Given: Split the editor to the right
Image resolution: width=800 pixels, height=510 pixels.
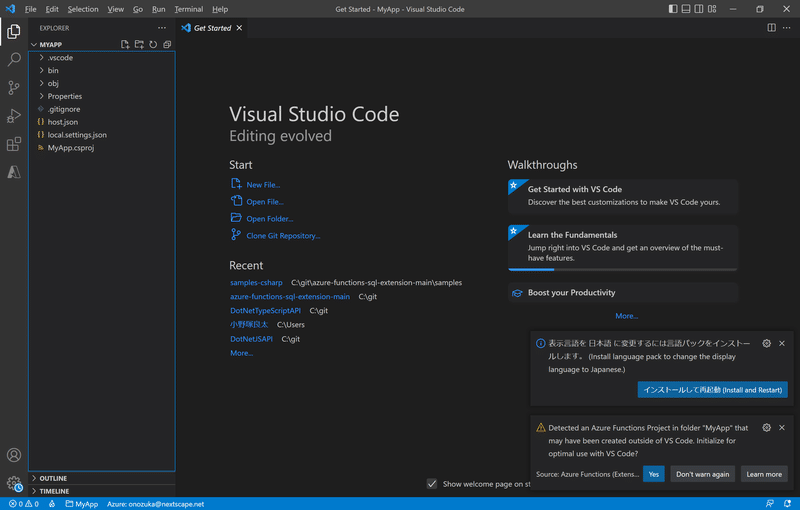Looking at the screenshot, I should tap(771, 28).
